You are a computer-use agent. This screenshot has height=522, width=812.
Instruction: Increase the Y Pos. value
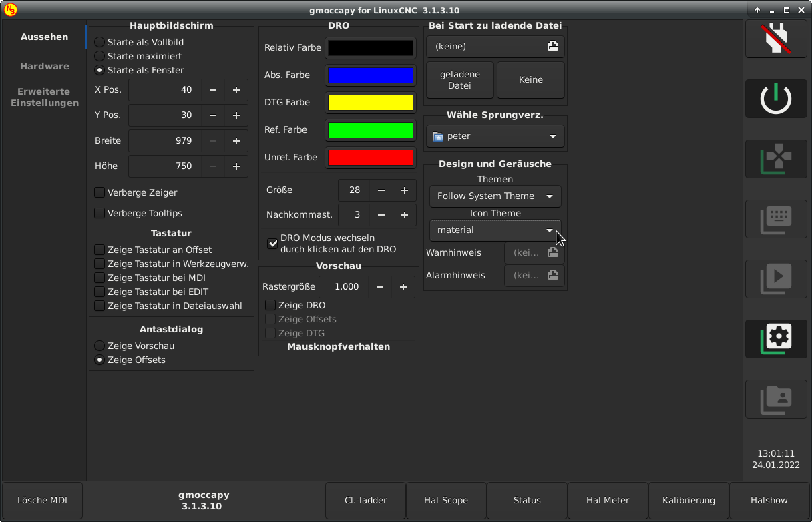coord(236,115)
